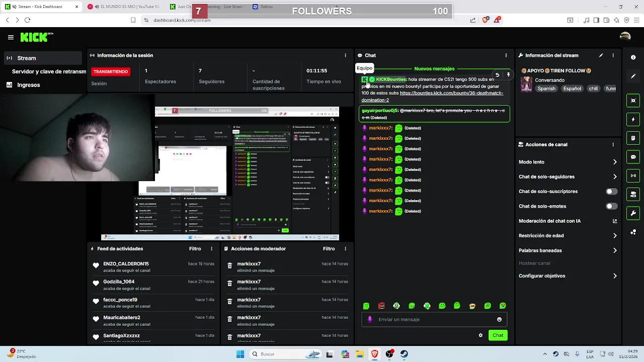Toggle Chat de solo-emotes switch
The height and width of the screenshot is (362, 644).
611,206
